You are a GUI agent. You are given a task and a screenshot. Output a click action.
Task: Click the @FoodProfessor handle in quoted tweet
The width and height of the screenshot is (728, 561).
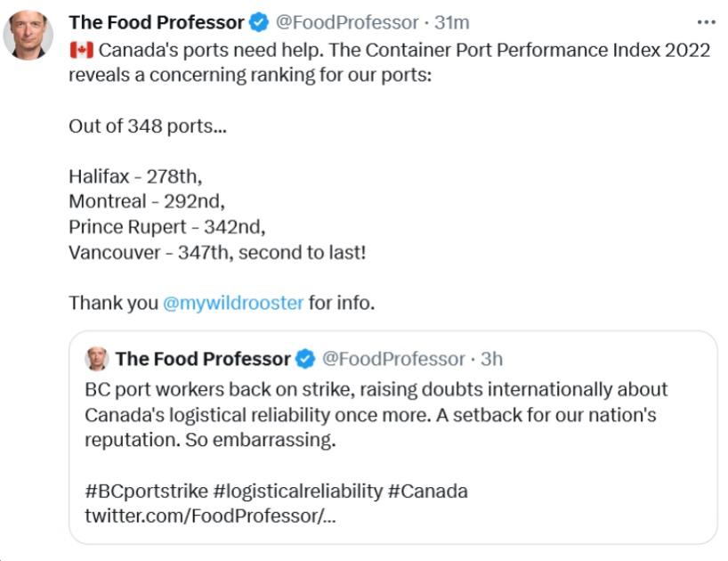click(392, 359)
